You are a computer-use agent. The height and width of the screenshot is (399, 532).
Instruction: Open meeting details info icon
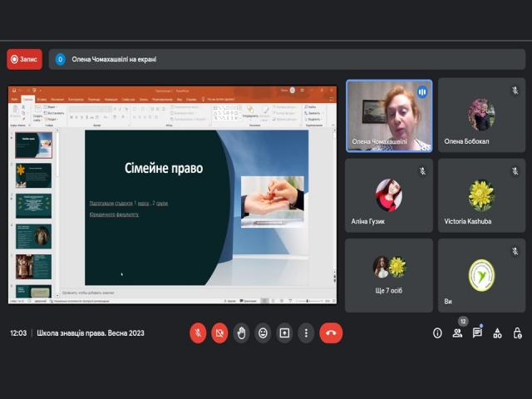437,333
